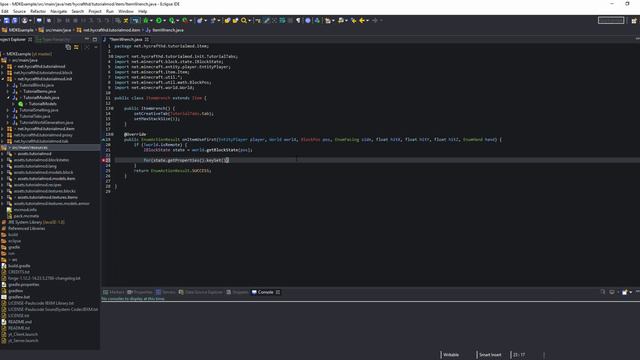Open the Project menu
Image resolution: width=640 pixels, height=360 pixels.
click(95, 11)
